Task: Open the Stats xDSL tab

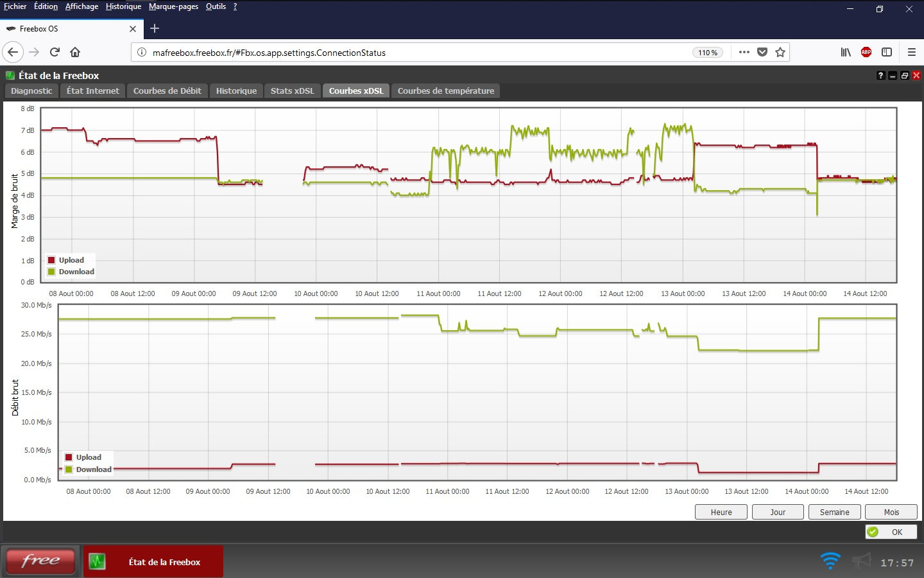Action: tap(293, 91)
